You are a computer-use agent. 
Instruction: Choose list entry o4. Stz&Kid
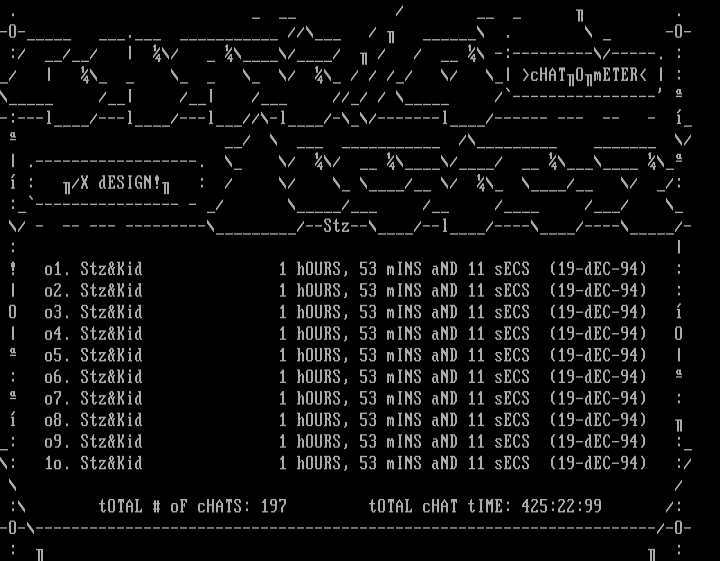(x=93, y=334)
